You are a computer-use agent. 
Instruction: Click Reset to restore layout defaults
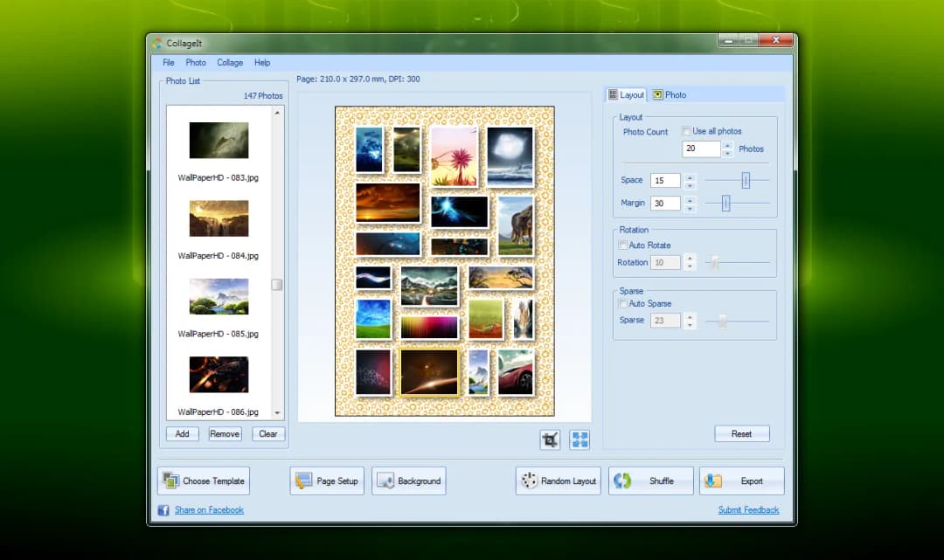pos(741,433)
